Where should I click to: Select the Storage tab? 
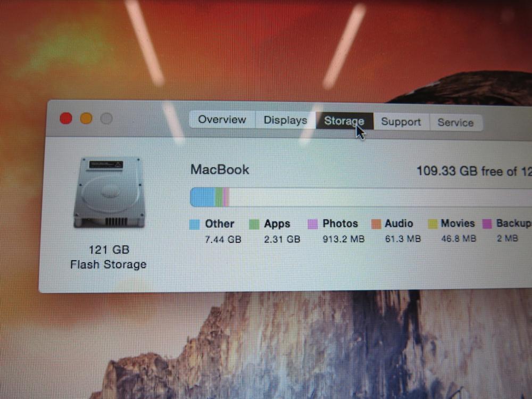(344, 121)
